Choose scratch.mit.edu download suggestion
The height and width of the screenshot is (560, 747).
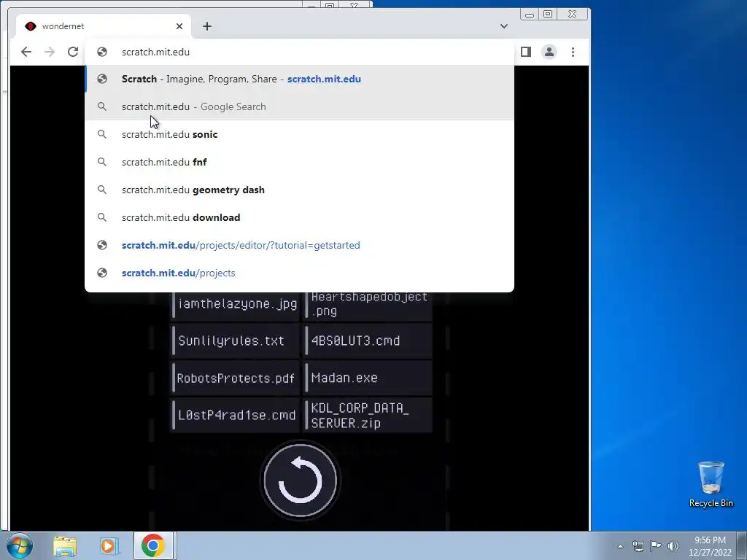pos(299,217)
